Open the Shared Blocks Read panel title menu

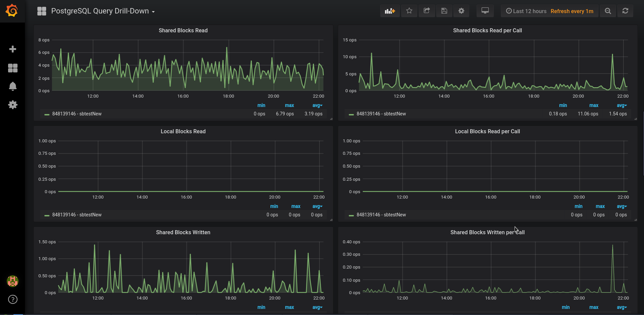[x=183, y=30]
